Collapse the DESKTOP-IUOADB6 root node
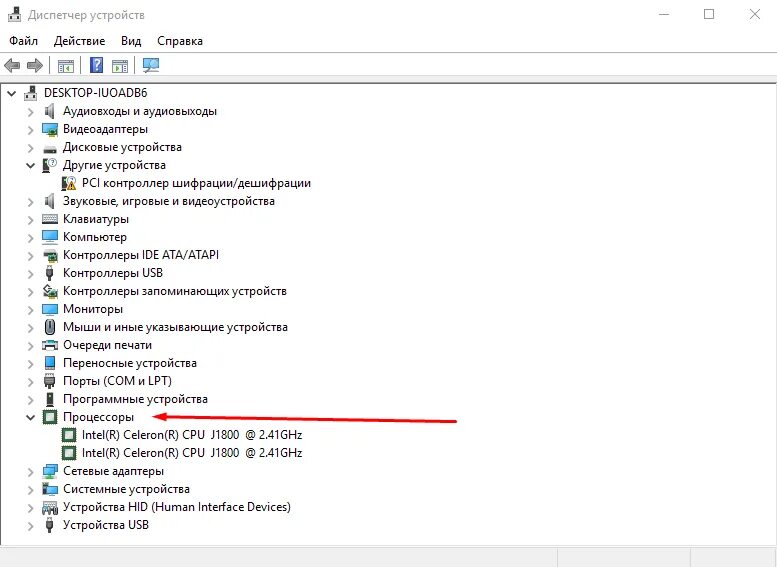Viewport: 777px width, 567px height. (x=11, y=93)
